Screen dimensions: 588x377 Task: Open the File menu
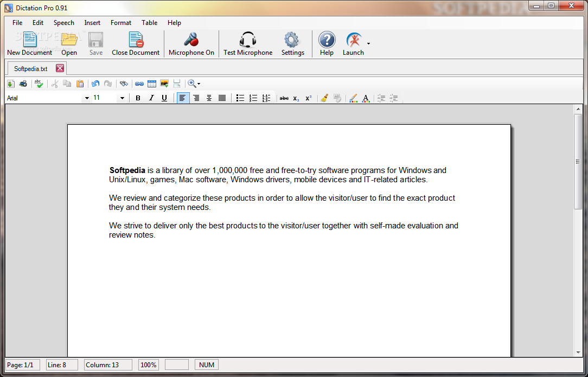pyautogui.click(x=17, y=22)
